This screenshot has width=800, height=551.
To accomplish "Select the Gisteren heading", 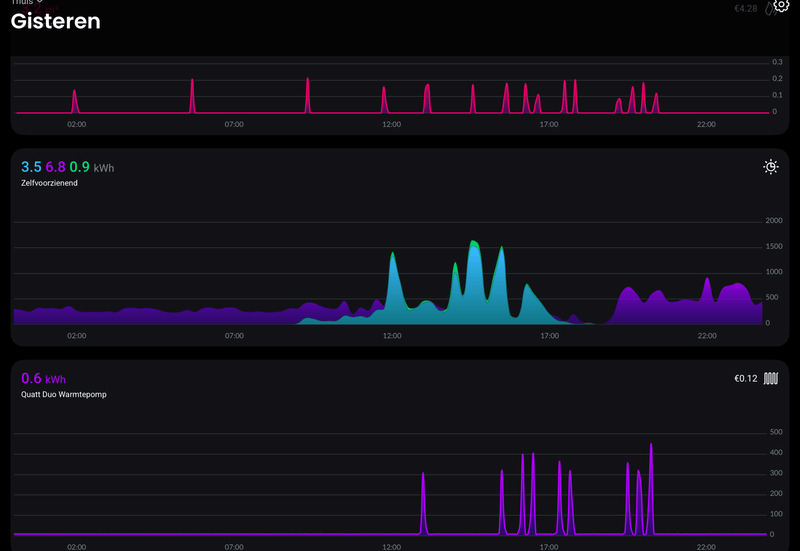I will [56, 21].
